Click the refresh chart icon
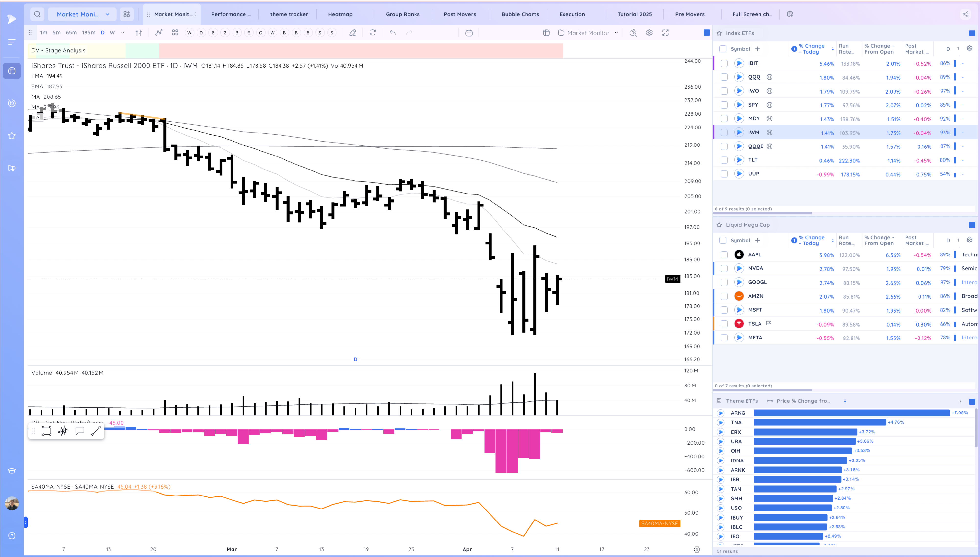This screenshot has height=557, width=980. coord(373,33)
